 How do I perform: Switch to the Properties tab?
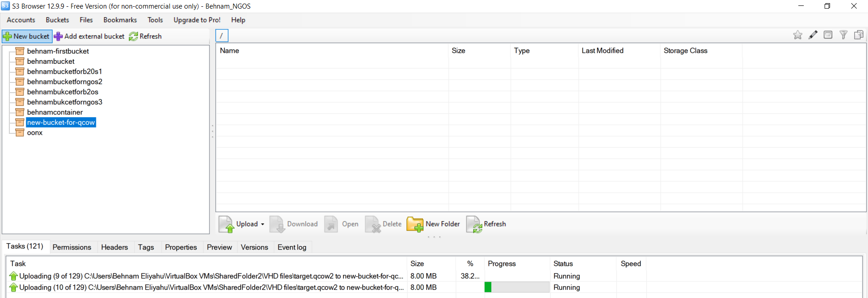point(181,247)
